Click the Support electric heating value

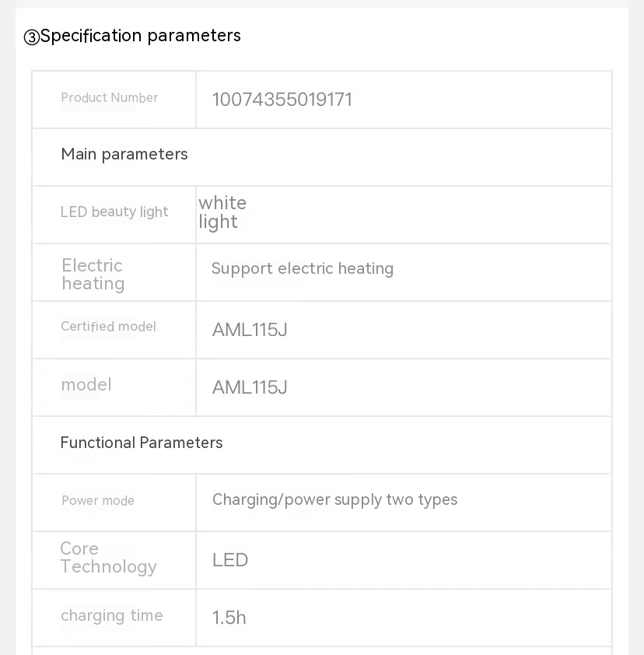point(303,268)
